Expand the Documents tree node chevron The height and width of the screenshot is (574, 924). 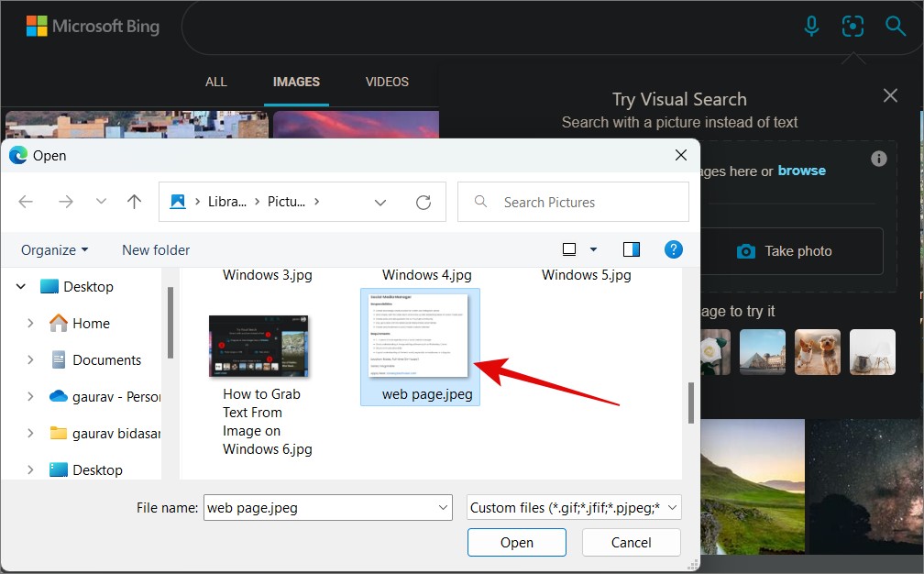(30, 359)
